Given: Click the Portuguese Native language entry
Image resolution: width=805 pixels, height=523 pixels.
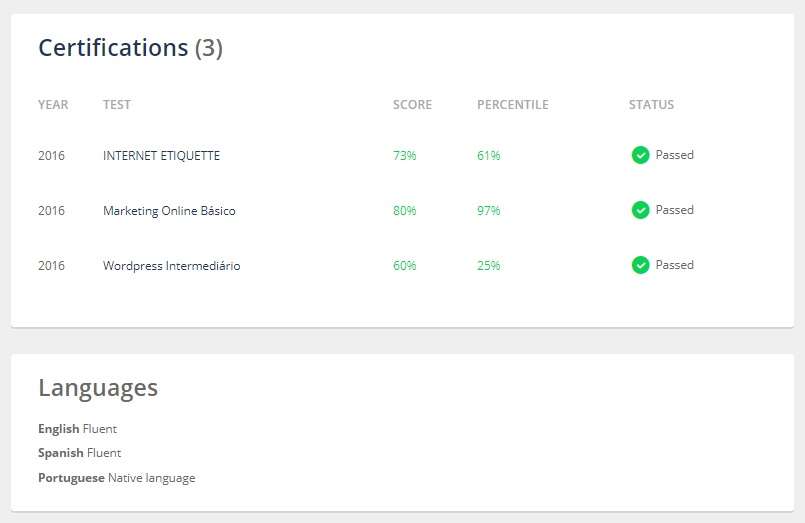Looking at the screenshot, I should (116, 478).
